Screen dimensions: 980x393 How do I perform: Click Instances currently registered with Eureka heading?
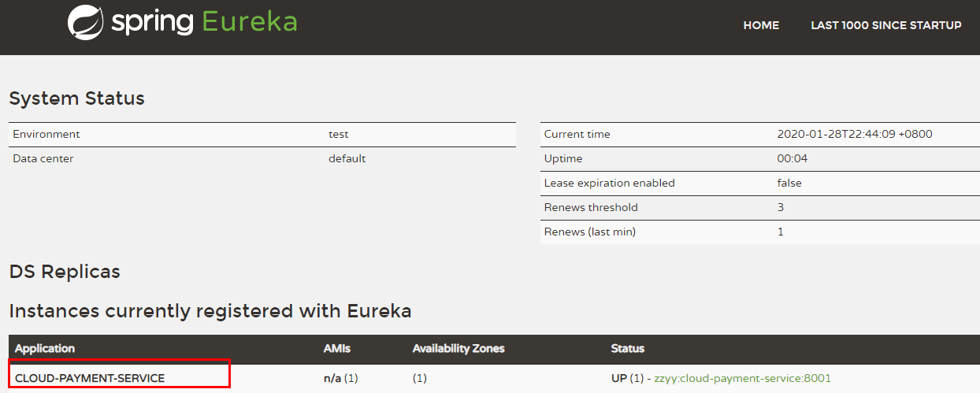pos(210,311)
